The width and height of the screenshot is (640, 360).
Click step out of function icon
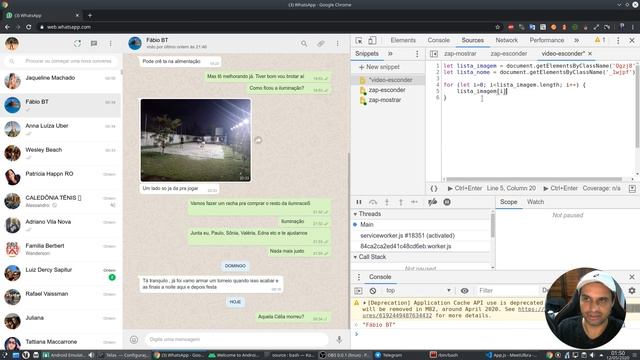401,202
